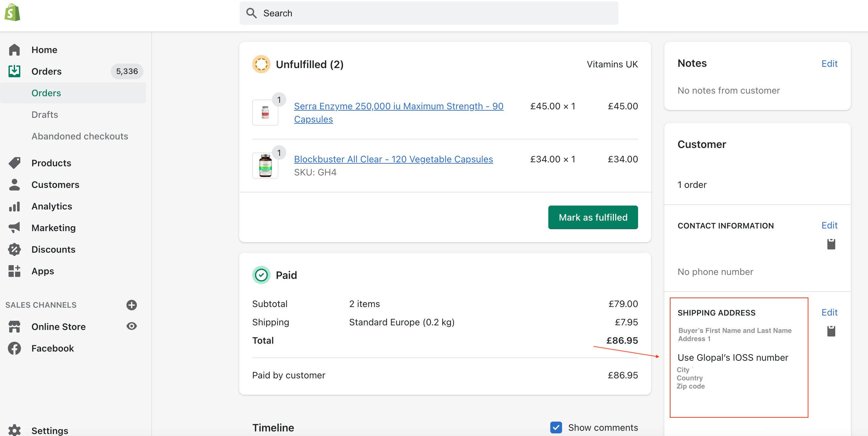Go to Discounts section
This screenshot has width=868, height=436.
53,249
